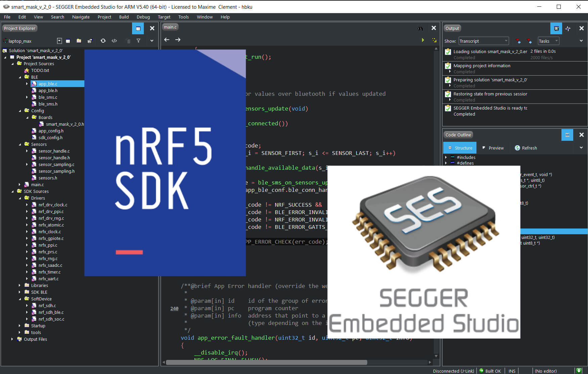Expand Mapping project information details

click(450, 72)
